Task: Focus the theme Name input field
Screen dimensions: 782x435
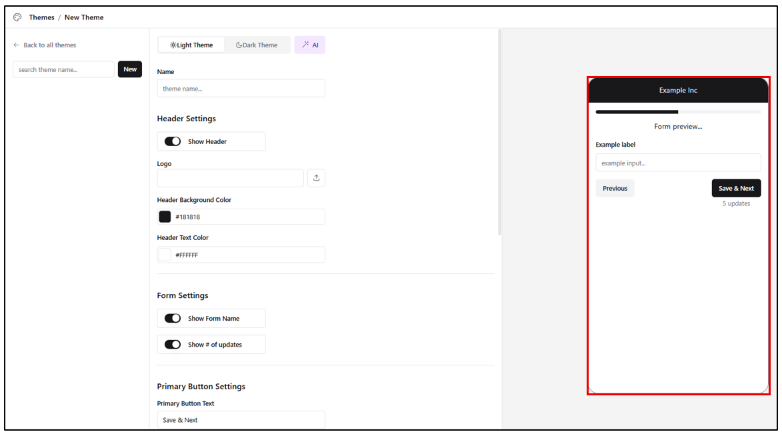Action: point(241,88)
